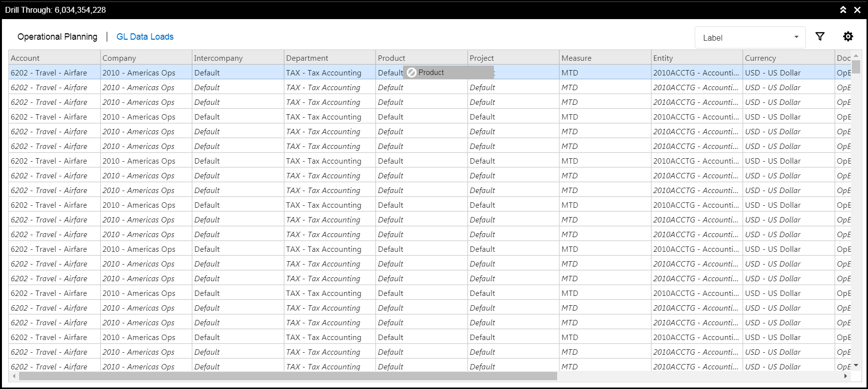The height and width of the screenshot is (389, 868).
Task: Switch to the Operational Planning tab
Action: pos(57,37)
